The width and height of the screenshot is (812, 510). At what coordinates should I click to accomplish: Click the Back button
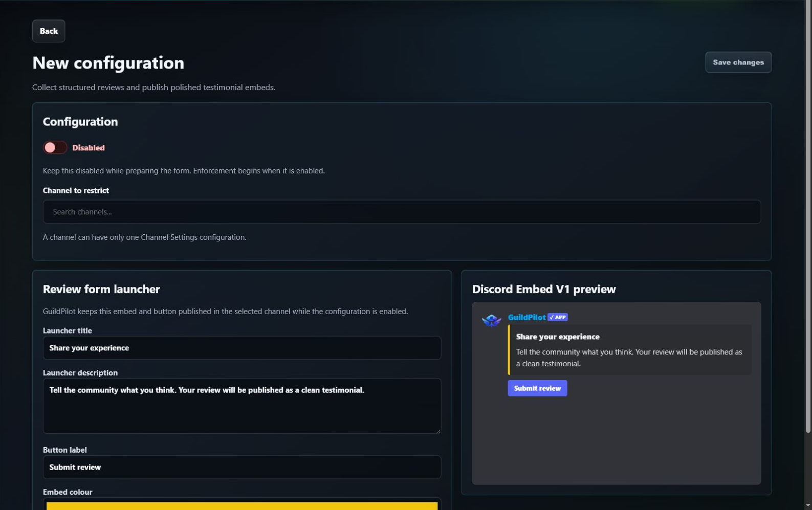click(x=49, y=31)
